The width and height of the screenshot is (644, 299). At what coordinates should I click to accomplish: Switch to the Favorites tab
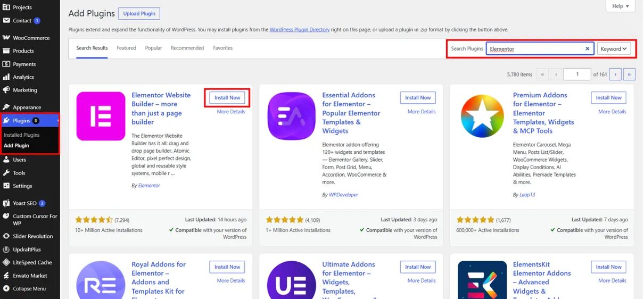[222, 48]
